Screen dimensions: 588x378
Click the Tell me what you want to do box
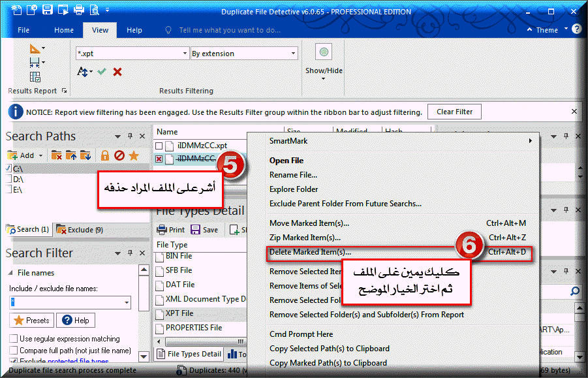pos(230,30)
